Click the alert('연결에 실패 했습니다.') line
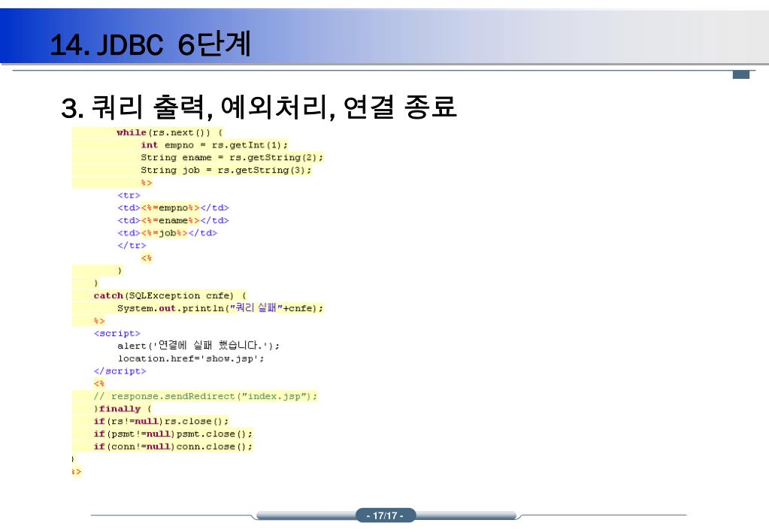 (198, 346)
